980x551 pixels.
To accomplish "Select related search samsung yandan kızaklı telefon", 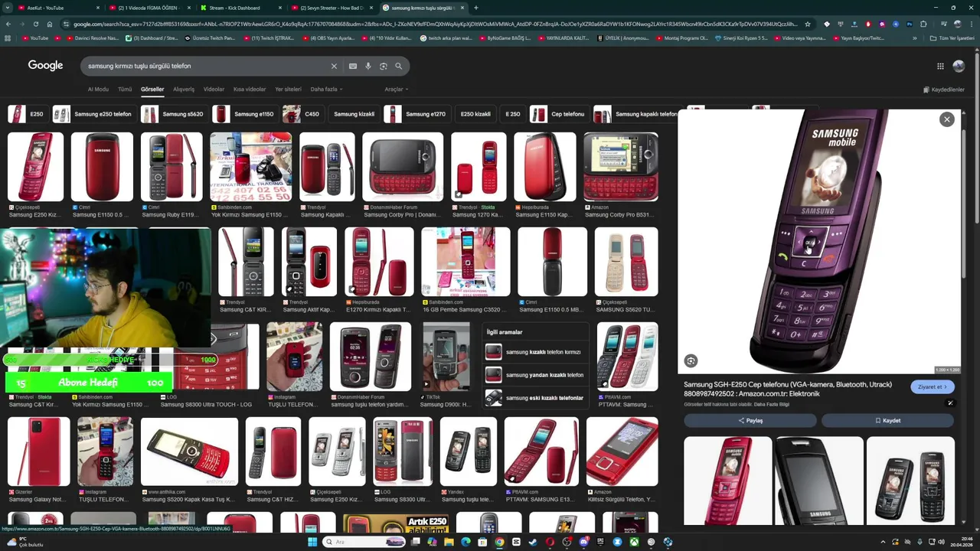I will pos(536,375).
